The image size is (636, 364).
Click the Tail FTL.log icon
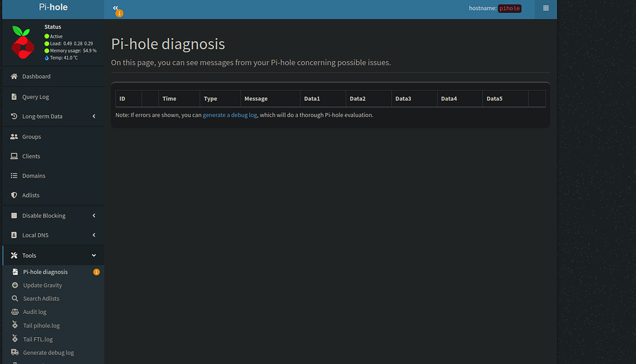15,339
